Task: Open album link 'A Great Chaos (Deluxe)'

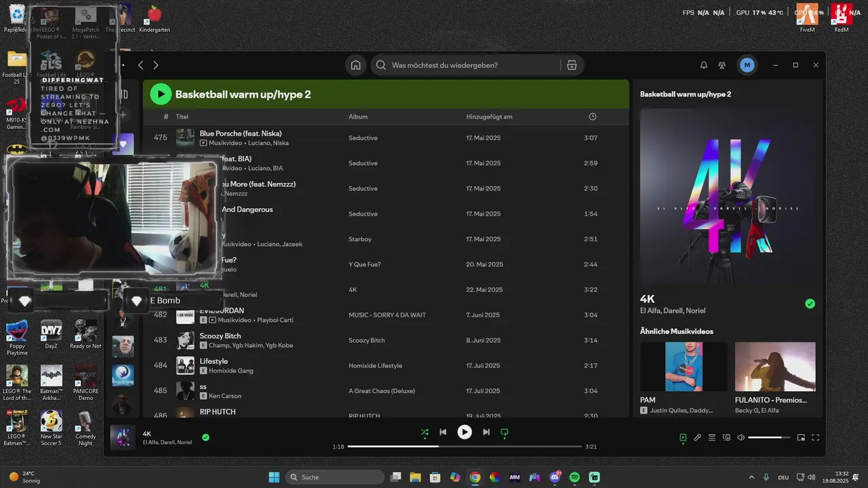Action: (383, 391)
